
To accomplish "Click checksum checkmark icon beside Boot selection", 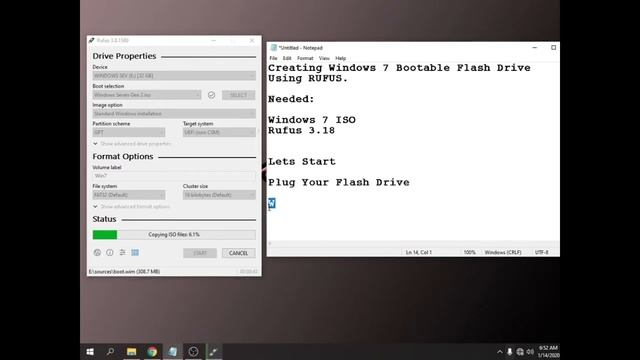I will pyautogui.click(x=211, y=95).
